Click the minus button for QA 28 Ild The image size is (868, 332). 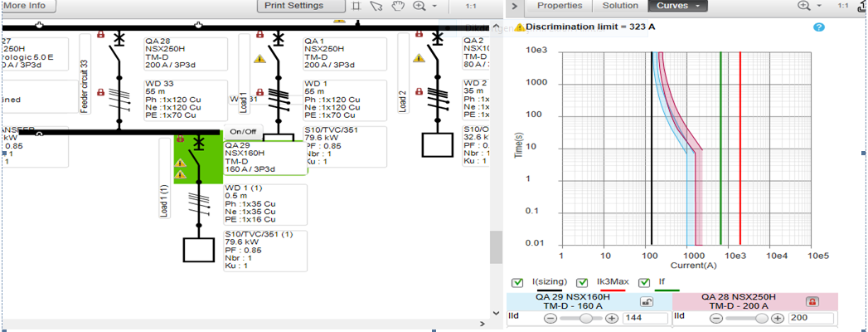pyautogui.click(x=716, y=318)
